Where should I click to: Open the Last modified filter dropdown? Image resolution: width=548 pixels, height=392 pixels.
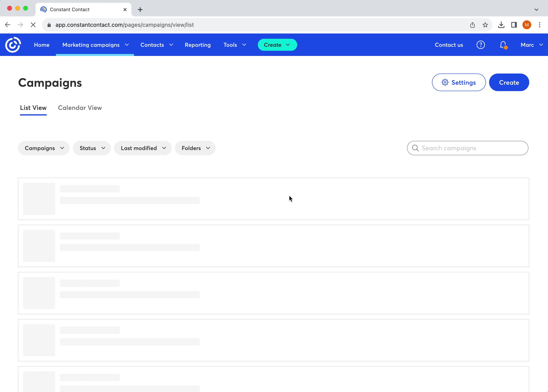tap(143, 148)
